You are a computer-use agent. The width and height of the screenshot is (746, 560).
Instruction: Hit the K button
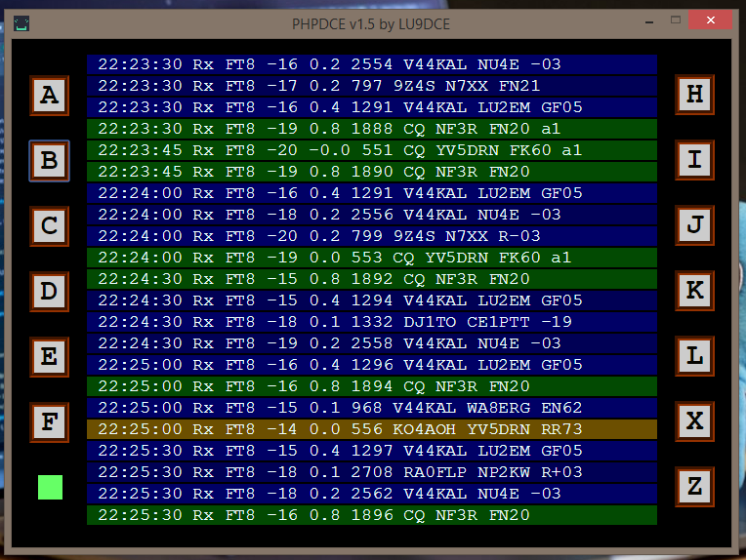694,291
